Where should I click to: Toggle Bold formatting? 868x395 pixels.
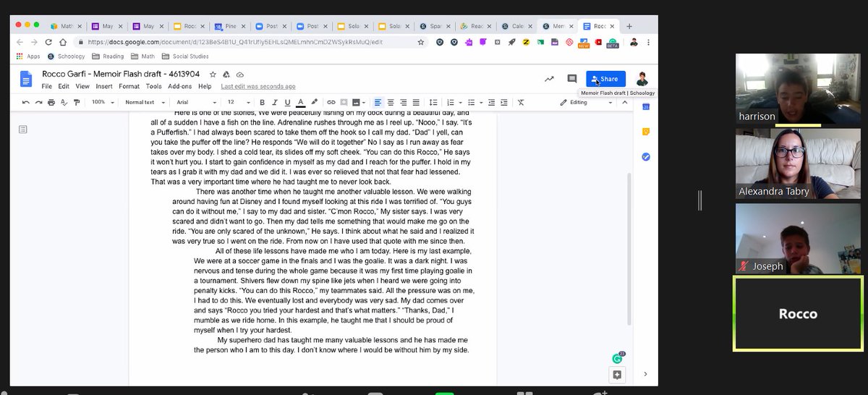tap(262, 103)
